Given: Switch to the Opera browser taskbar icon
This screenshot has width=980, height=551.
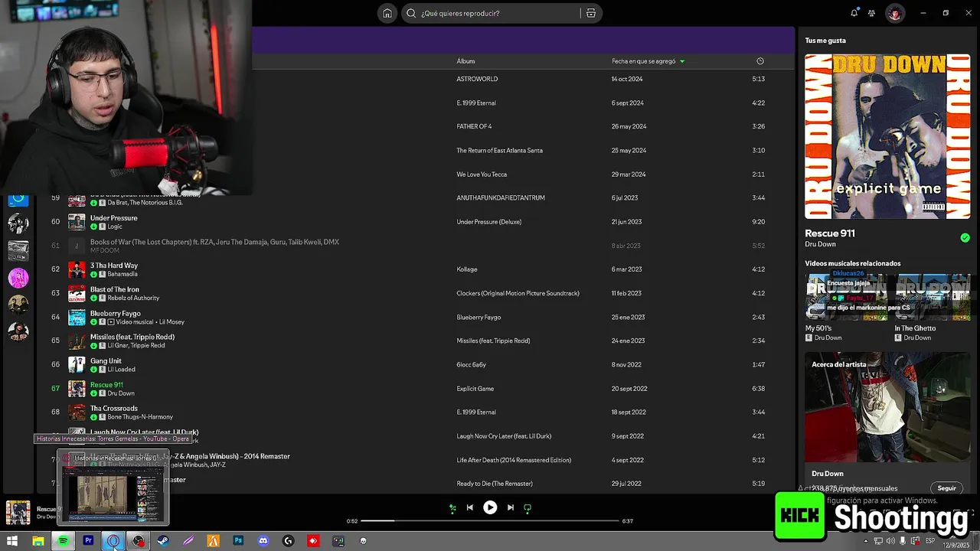Looking at the screenshot, I should pyautogui.click(x=113, y=541).
